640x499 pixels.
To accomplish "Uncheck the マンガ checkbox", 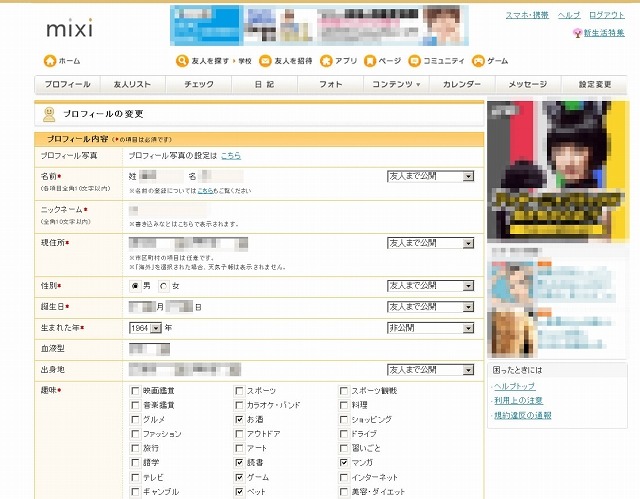I will [344, 463].
